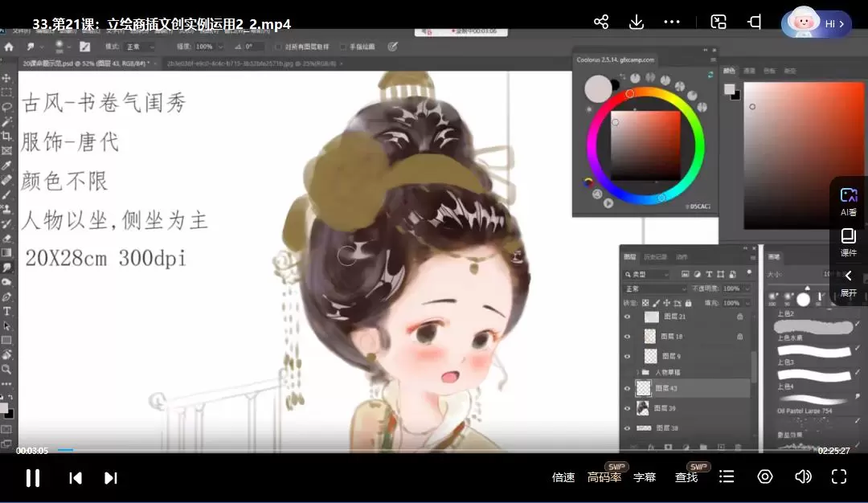Image resolution: width=868 pixels, height=503 pixels.
Task: Select the Pen tool
Action: coord(6,296)
